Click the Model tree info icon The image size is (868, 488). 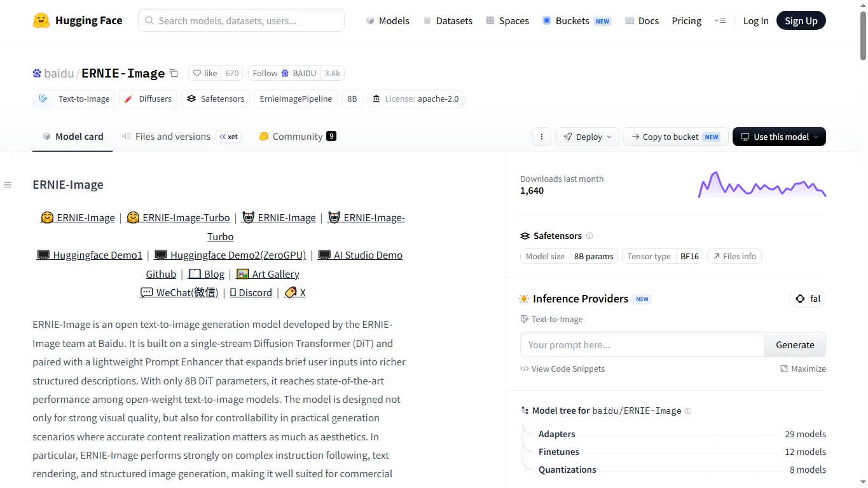(x=688, y=411)
